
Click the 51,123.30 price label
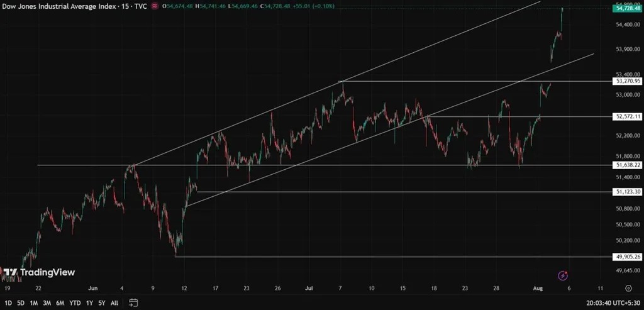click(x=626, y=192)
